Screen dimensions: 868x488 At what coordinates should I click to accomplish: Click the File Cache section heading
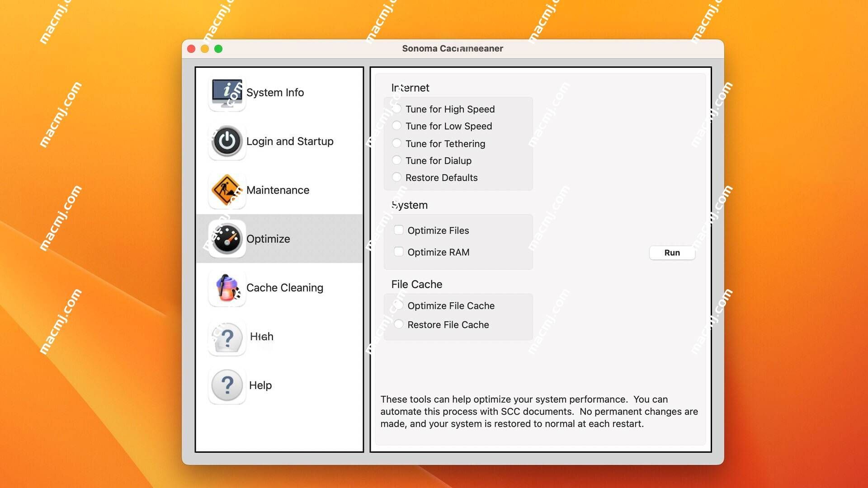coord(417,284)
